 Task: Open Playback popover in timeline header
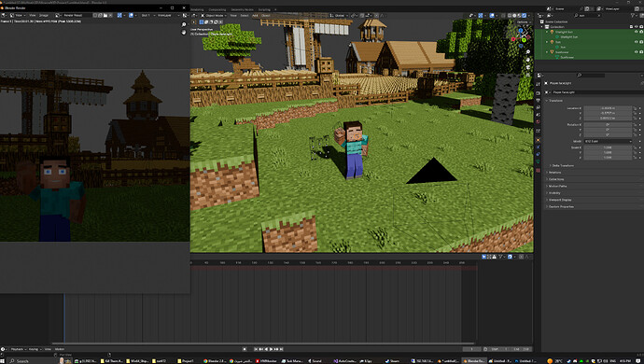pyautogui.click(x=19, y=349)
